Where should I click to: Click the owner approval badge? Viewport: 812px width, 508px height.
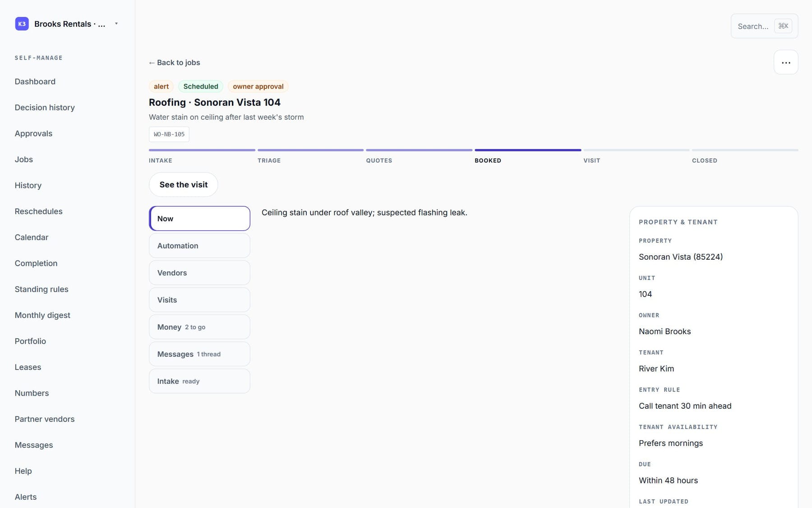[258, 86]
